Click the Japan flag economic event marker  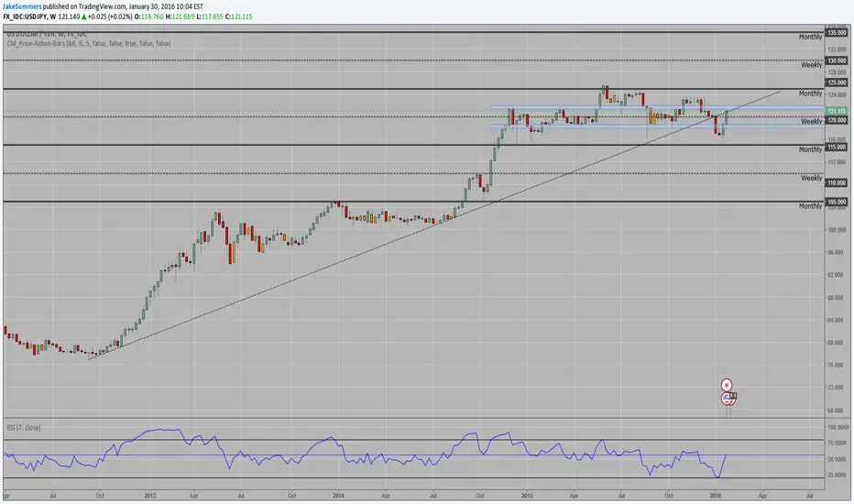pyautogui.click(x=727, y=385)
